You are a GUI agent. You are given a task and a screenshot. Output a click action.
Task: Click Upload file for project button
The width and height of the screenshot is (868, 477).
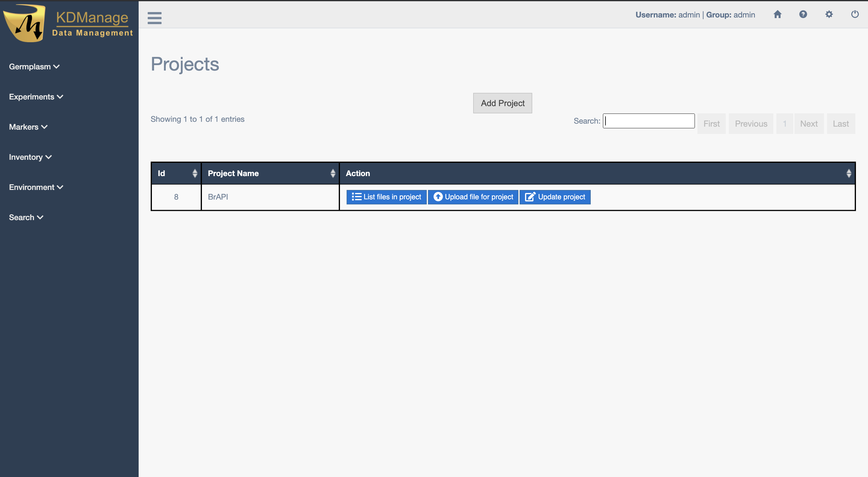473,197
